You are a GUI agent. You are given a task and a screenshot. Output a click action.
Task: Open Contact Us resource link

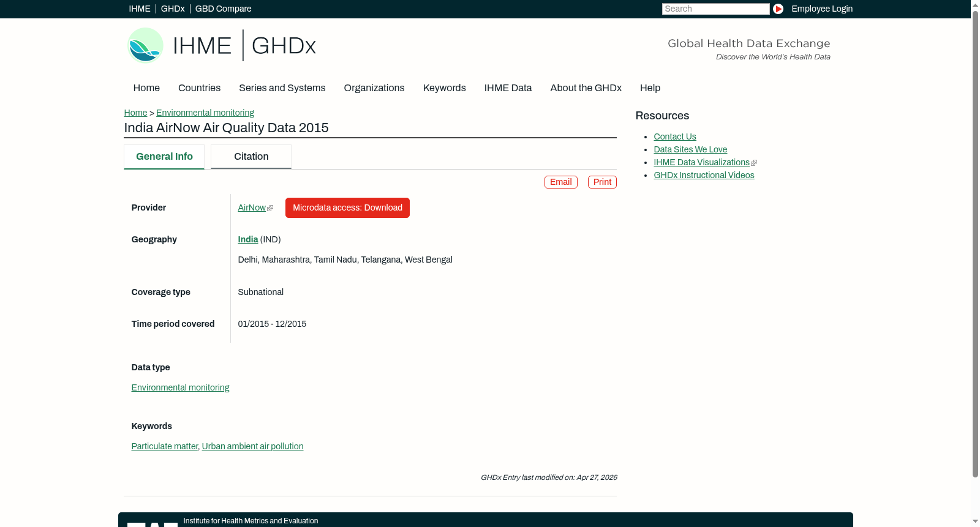pos(674,137)
